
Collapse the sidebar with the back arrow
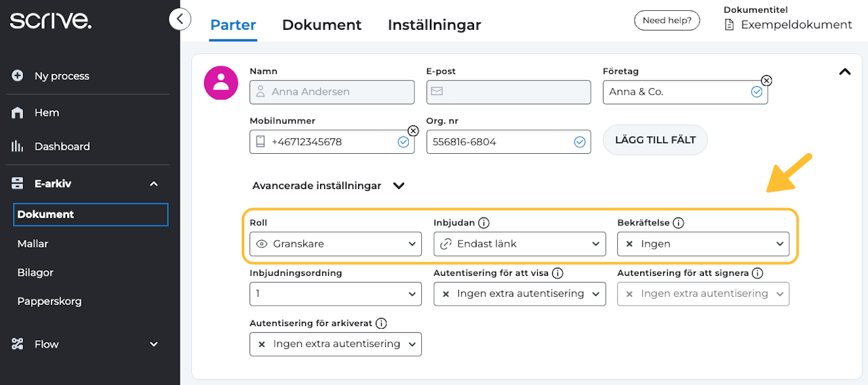pyautogui.click(x=180, y=19)
